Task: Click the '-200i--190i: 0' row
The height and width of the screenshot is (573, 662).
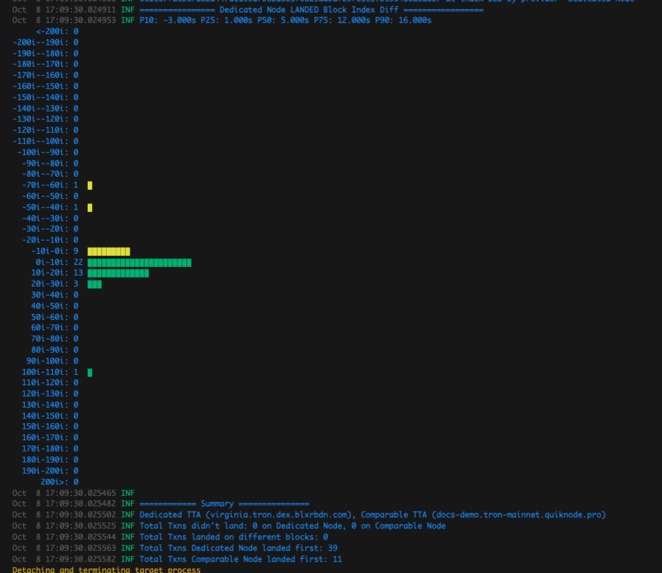Action: point(45,42)
